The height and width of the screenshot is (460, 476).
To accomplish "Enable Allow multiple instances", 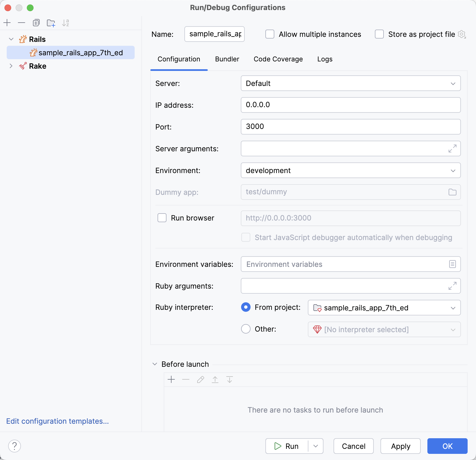I will 270,34.
